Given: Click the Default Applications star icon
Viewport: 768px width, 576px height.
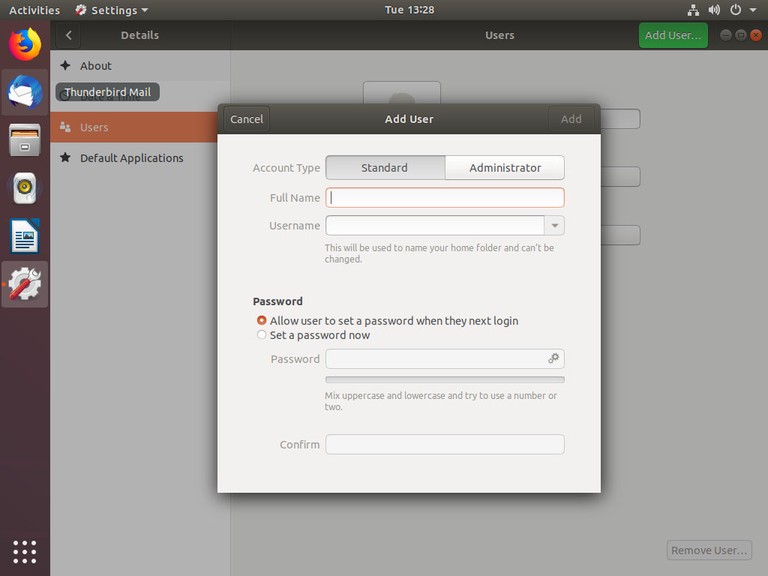Looking at the screenshot, I should pyautogui.click(x=65, y=157).
